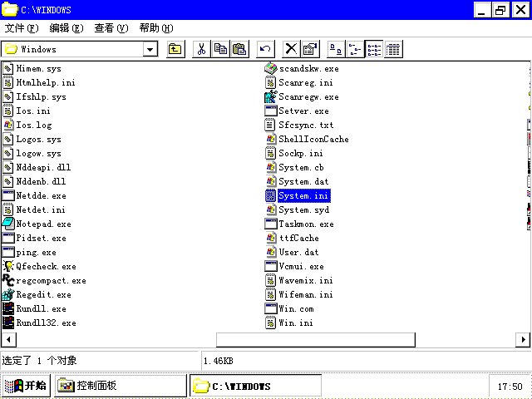Open Properties from the toolbar
The image size is (532, 399).
310,49
